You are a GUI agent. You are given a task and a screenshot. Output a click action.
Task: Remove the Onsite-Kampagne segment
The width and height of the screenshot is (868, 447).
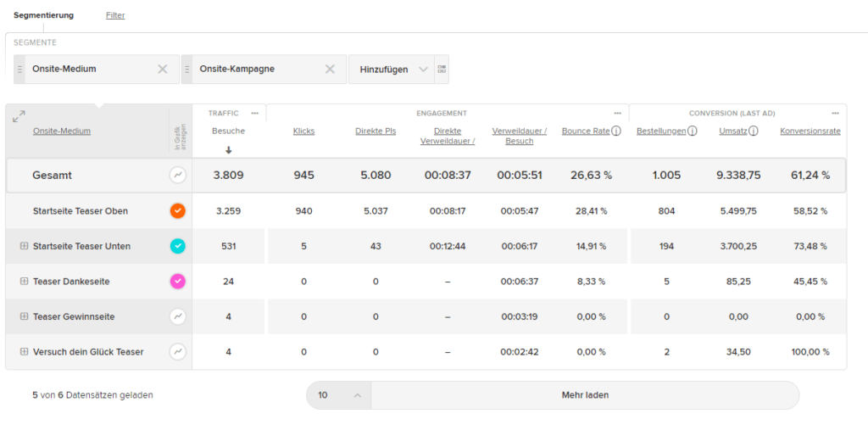pos(330,70)
